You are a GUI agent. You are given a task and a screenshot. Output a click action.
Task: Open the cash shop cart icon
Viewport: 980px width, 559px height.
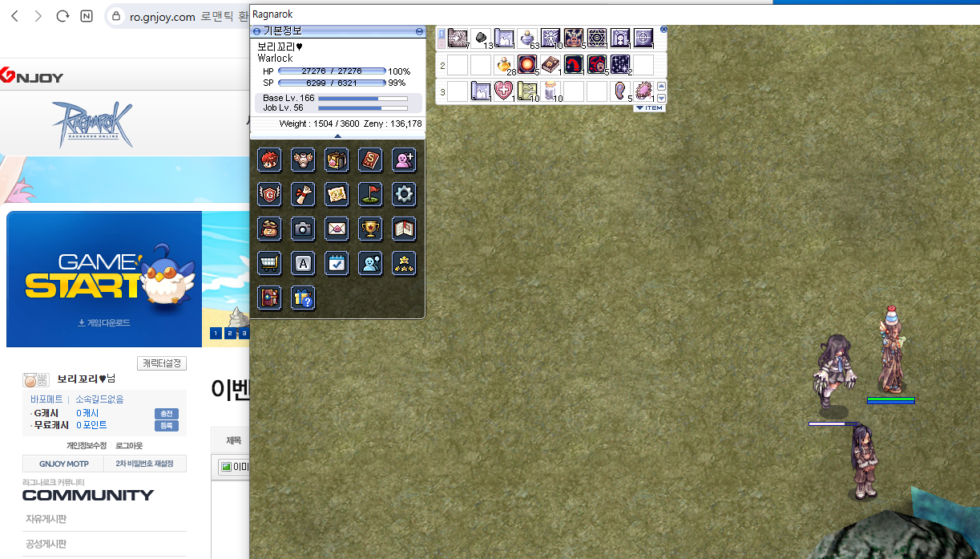[269, 263]
